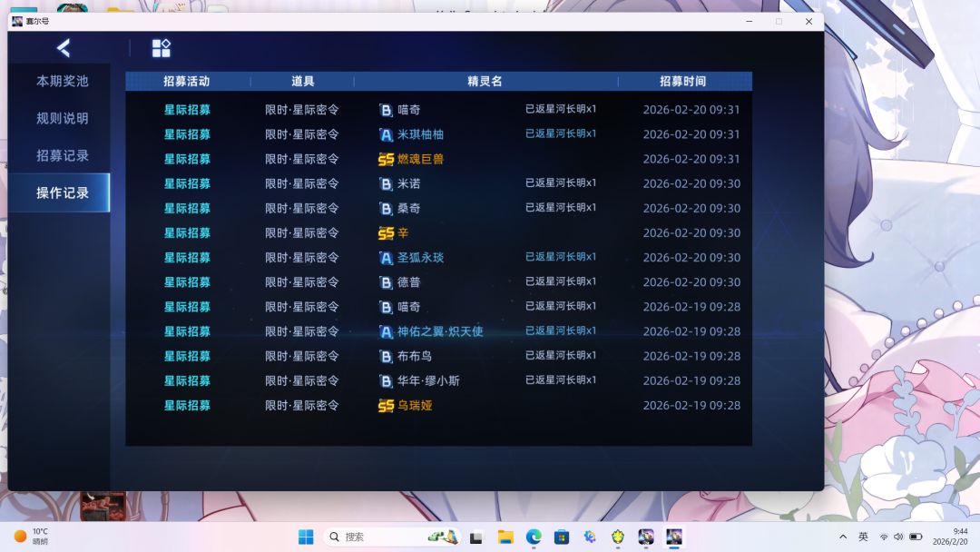This screenshot has height=552, width=980.
Task: Click the back arrow icon
Action: (64, 48)
